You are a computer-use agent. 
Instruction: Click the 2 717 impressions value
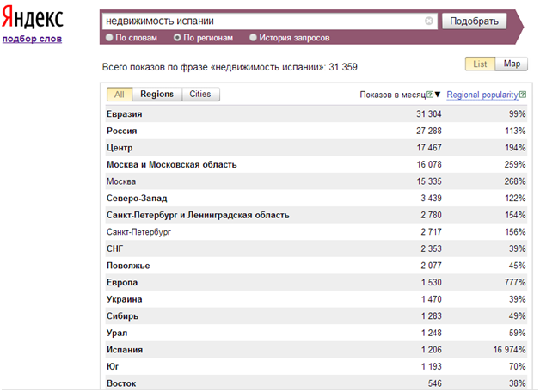coord(431,232)
